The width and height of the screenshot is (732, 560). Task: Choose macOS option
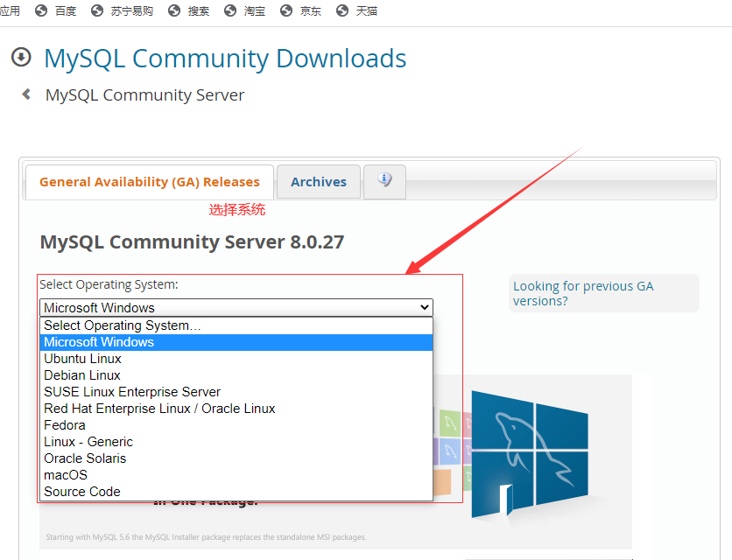236,475
